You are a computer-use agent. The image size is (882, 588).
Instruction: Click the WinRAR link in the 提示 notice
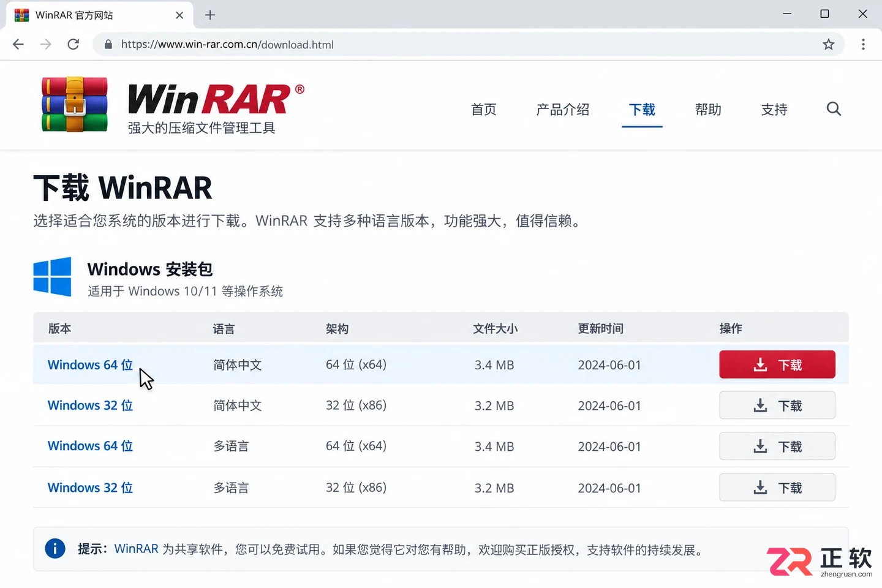tap(136, 549)
